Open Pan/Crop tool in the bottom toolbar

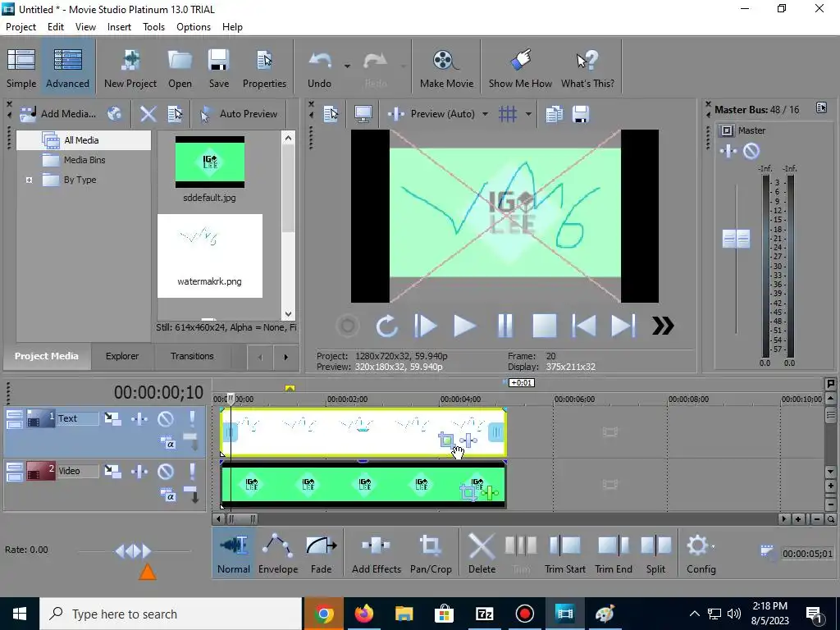pos(431,555)
